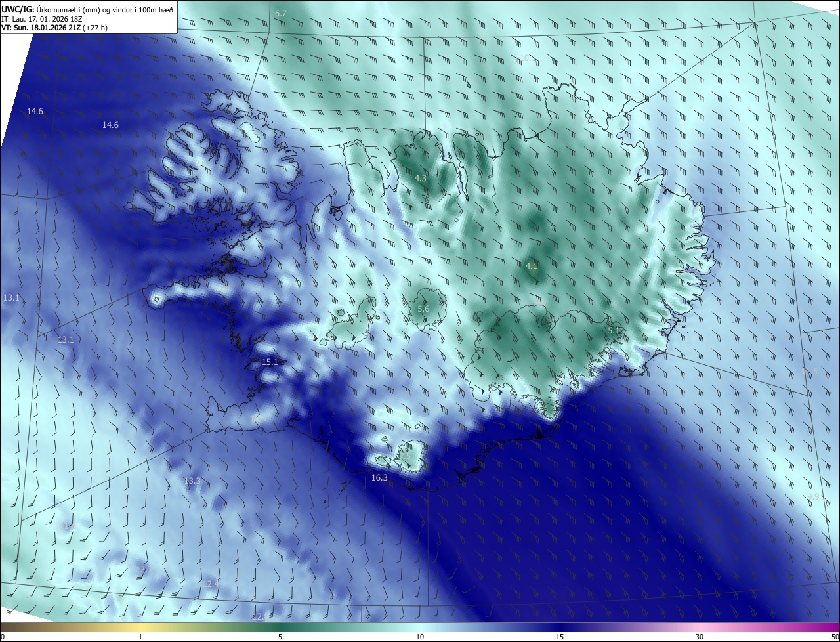Click the 6.7 value label on the map
Viewport: 840px width, 642px height.
pyautogui.click(x=281, y=13)
